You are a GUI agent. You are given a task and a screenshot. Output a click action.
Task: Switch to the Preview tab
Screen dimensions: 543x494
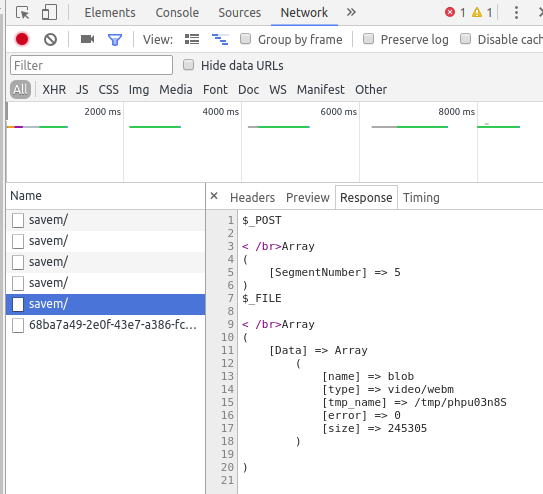click(308, 198)
